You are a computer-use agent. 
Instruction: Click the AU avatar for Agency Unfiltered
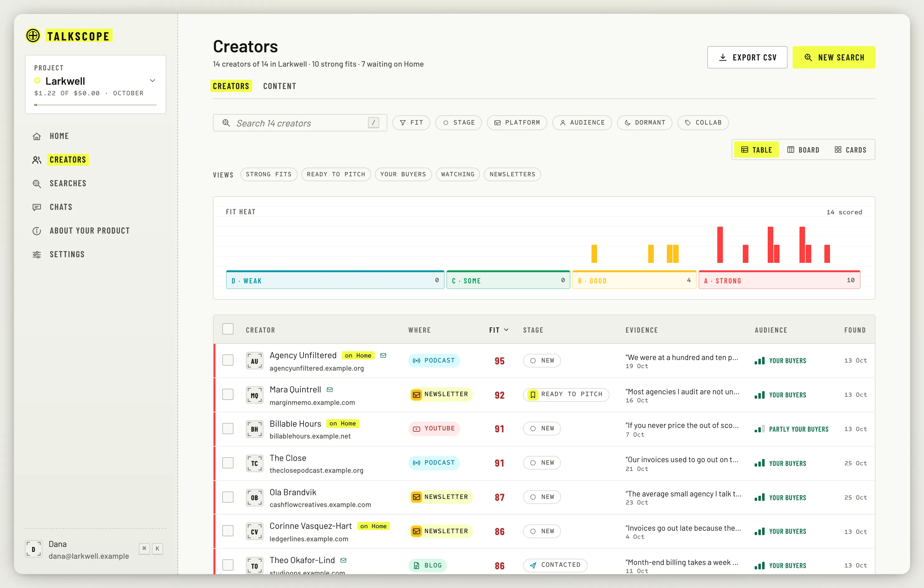click(x=254, y=361)
